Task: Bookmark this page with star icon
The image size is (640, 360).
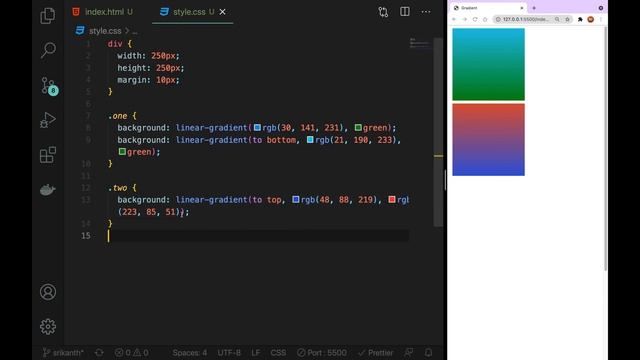Action: [567, 19]
